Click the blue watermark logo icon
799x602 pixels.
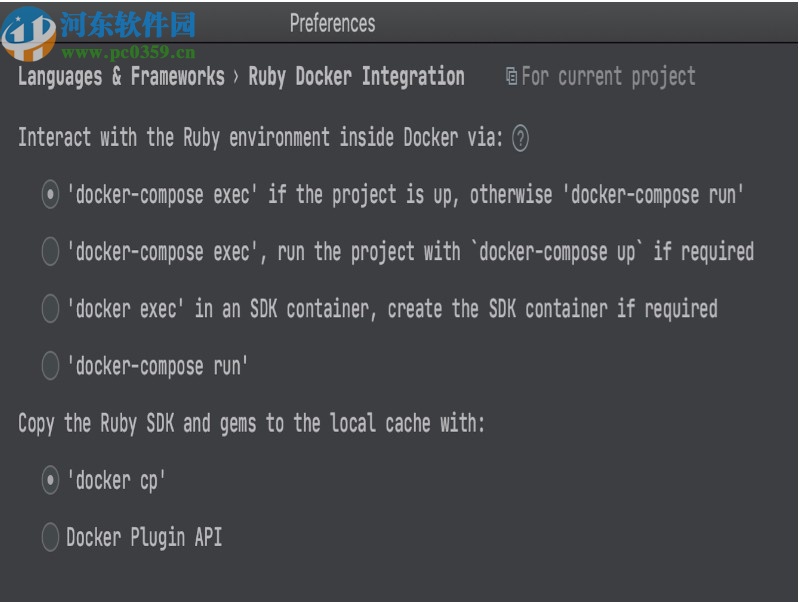[x=28, y=33]
